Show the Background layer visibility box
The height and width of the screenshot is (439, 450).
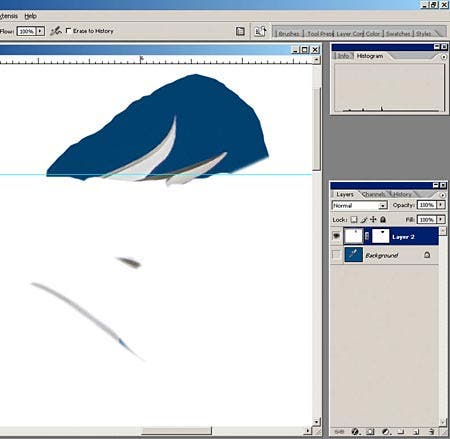coord(336,255)
